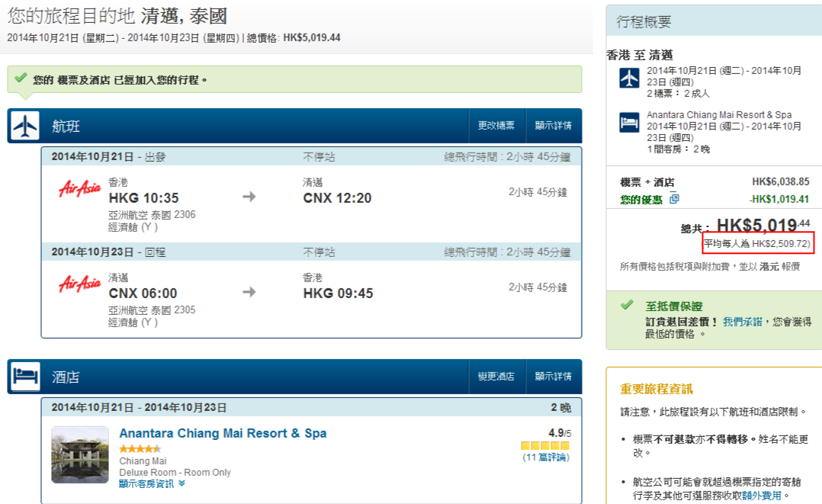Viewport: 822px width, 504px height.
Task: Click the green checkmark in the confirmation banner
Action: (21, 79)
